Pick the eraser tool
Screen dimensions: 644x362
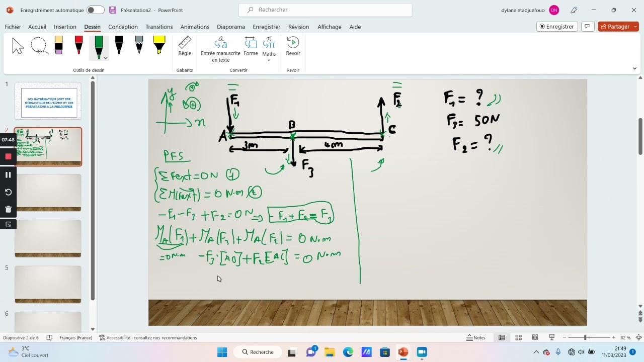58,46
